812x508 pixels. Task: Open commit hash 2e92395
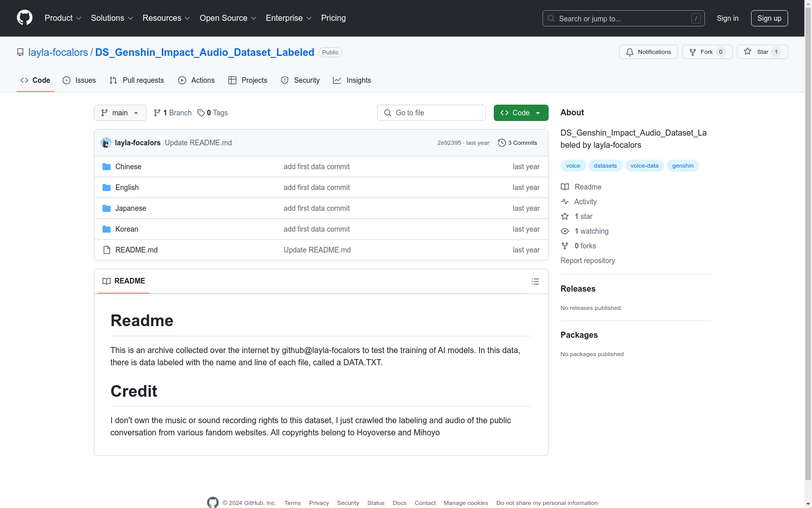449,143
